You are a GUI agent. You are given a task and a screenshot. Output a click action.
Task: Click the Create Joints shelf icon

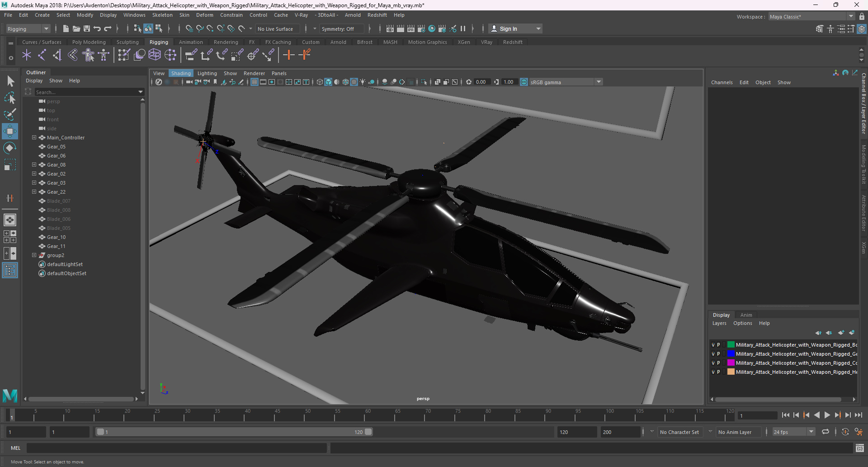[42, 55]
